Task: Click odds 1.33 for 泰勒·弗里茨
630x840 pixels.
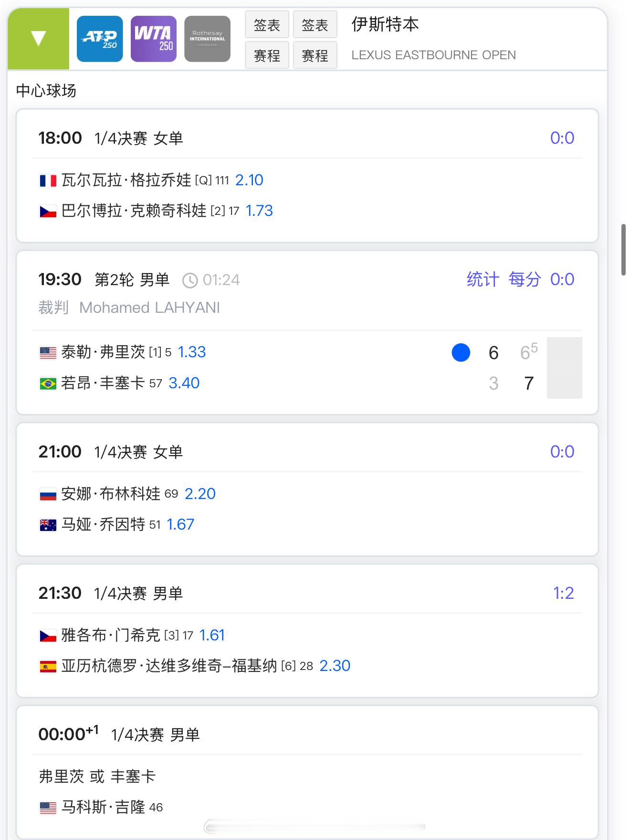Action: tap(192, 352)
